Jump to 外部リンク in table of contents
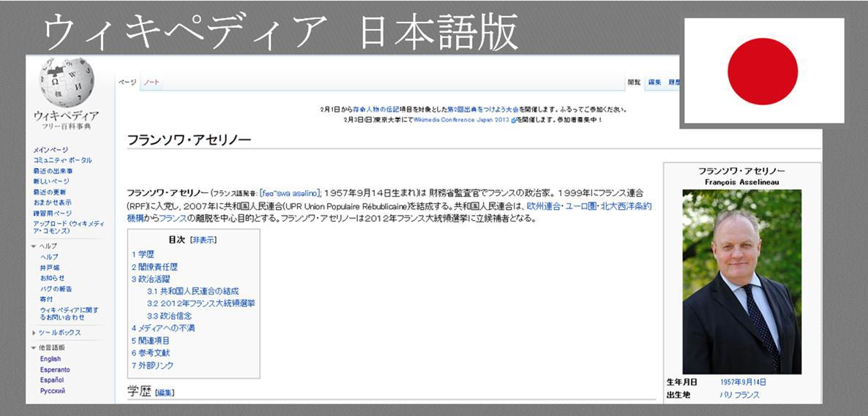Image resolution: width=868 pixels, height=416 pixels. tap(155, 366)
